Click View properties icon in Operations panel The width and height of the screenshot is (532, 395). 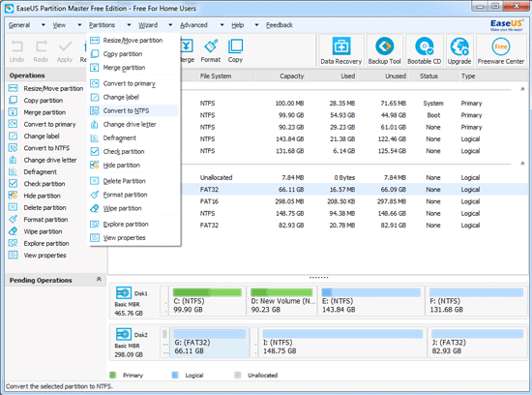pos(13,255)
